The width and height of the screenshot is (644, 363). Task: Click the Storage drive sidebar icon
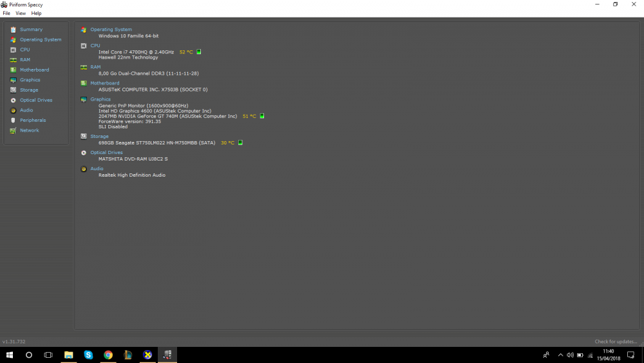(x=13, y=90)
